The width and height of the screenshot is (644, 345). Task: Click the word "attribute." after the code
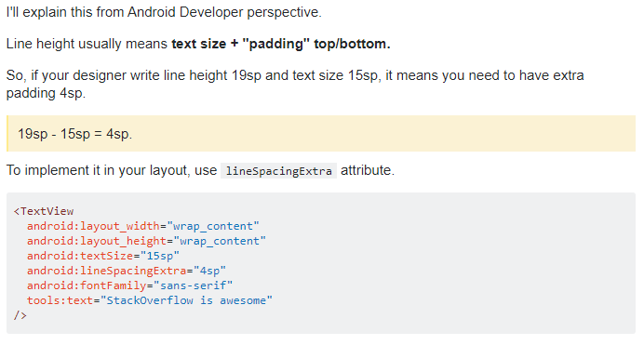pos(368,170)
